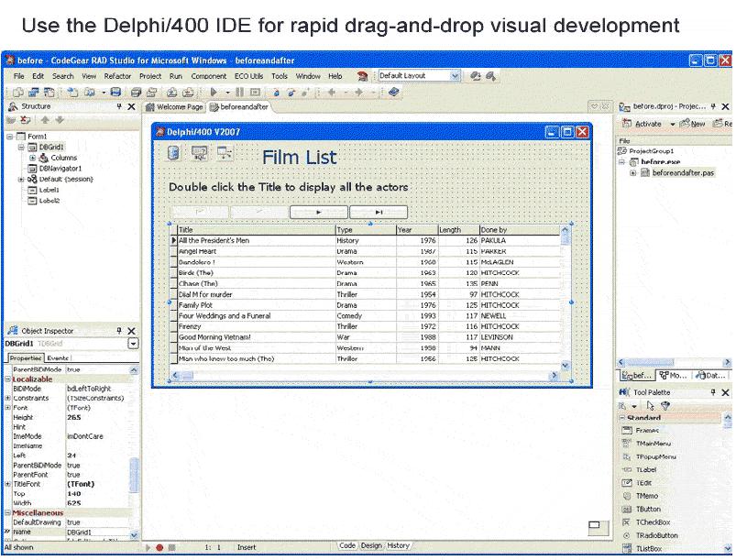Viewport: 736px width, 560px height.
Task: Click the red helmet icon beside the Help menu
Action: coord(362,76)
